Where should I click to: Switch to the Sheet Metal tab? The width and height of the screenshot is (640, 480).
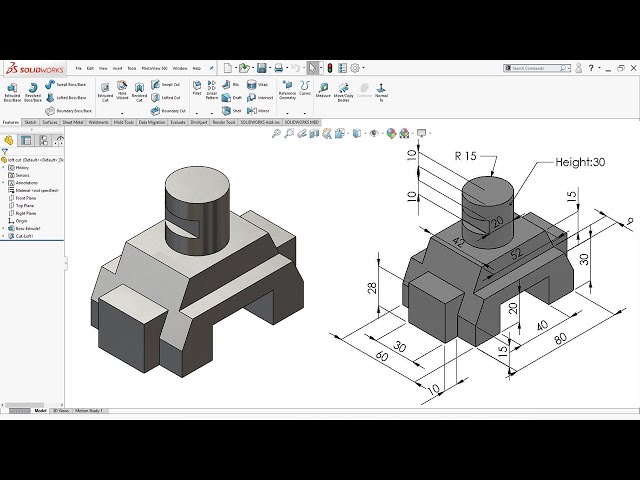pos(73,122)
